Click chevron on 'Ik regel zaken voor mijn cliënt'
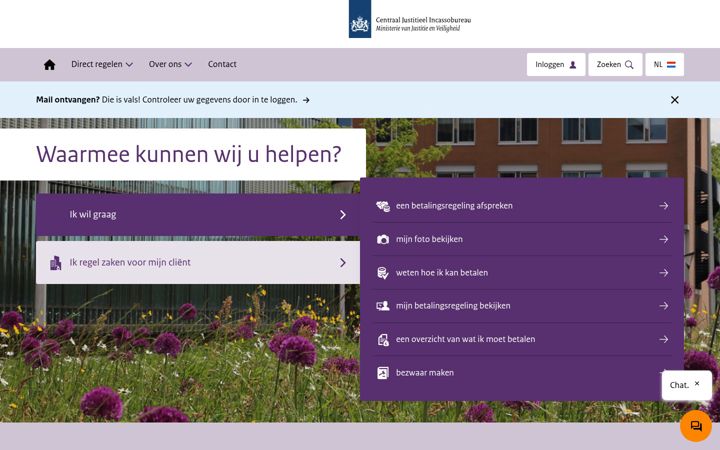The image size is (720, 450). pyautogui.click(x=343, y=263)
